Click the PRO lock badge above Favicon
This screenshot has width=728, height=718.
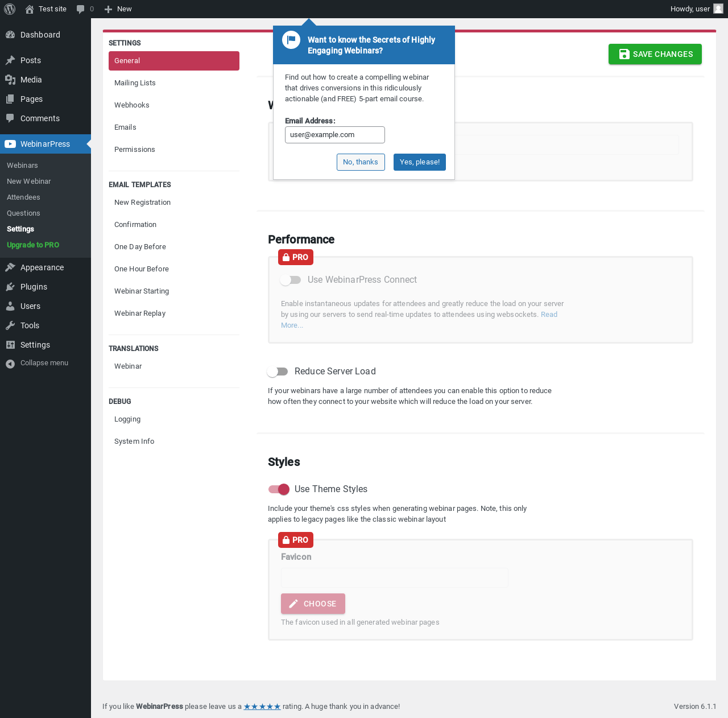[296, 540]
